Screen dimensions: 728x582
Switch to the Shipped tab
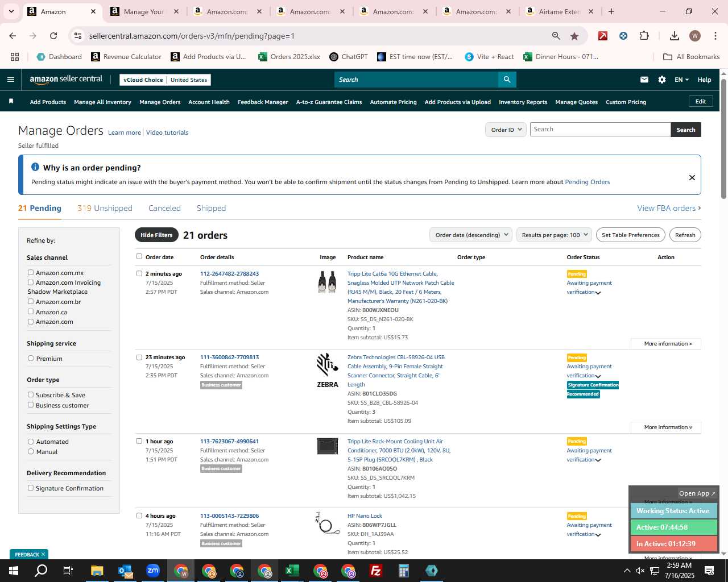[211, 208]
